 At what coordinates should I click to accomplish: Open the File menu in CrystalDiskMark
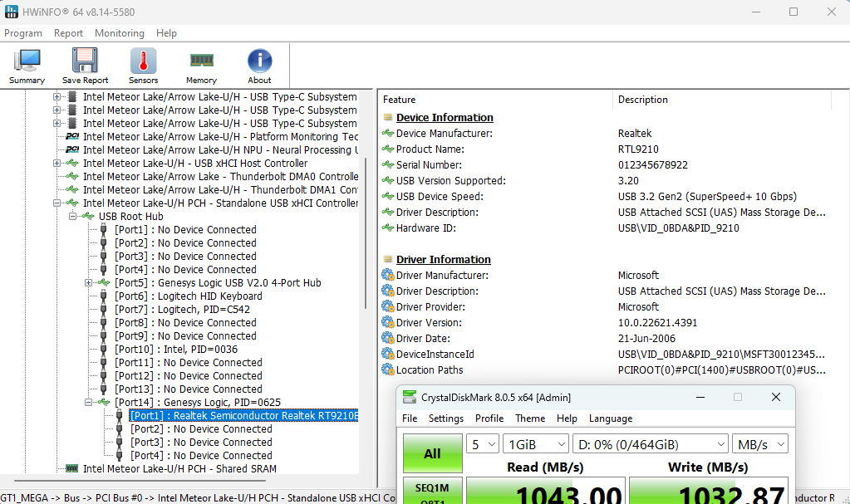tap(410, 418)
